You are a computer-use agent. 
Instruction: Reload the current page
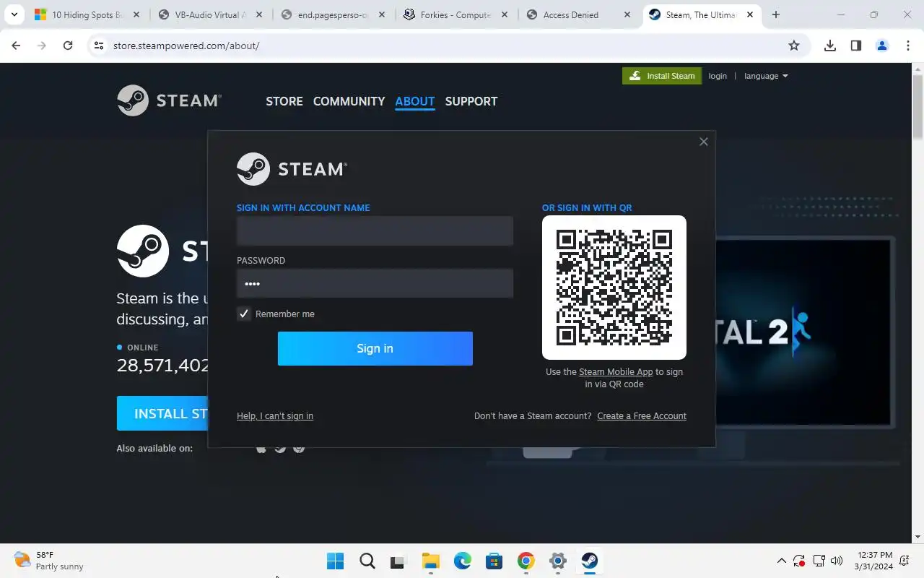[68, 46]
